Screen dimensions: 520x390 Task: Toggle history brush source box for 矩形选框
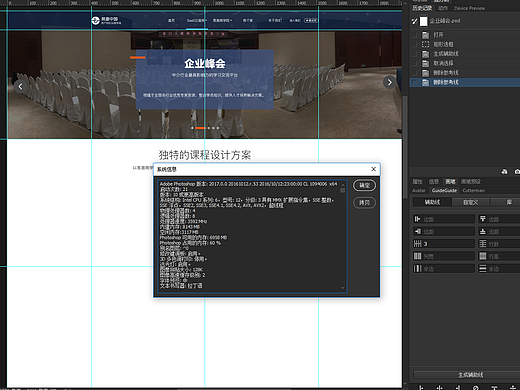414,44
